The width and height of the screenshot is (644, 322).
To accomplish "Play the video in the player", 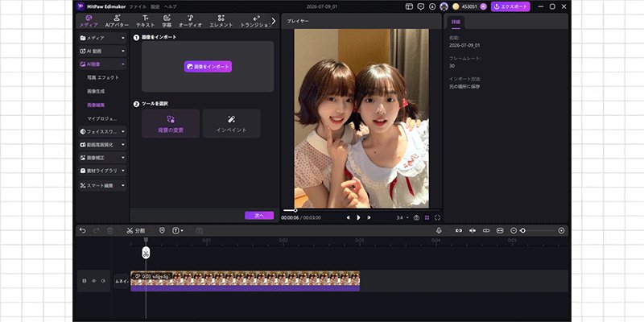I will (x=358, y=217).
